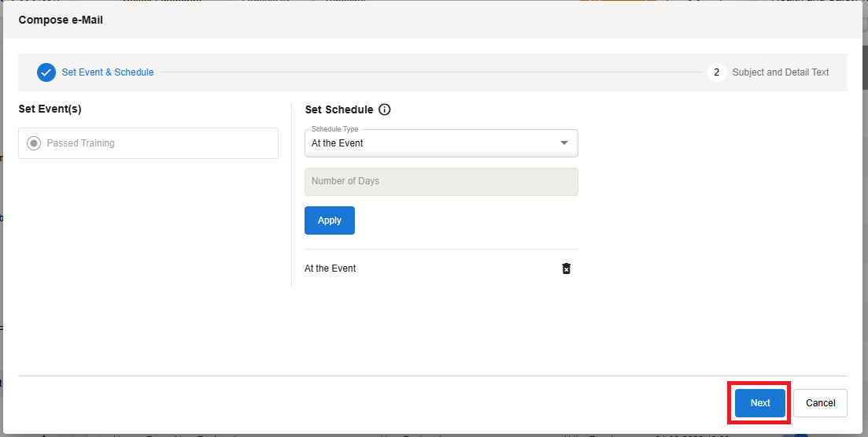Click the 'Set Schedule' heading
The height and width of the screenshot is (437, 868).
[x=339, y=109]
